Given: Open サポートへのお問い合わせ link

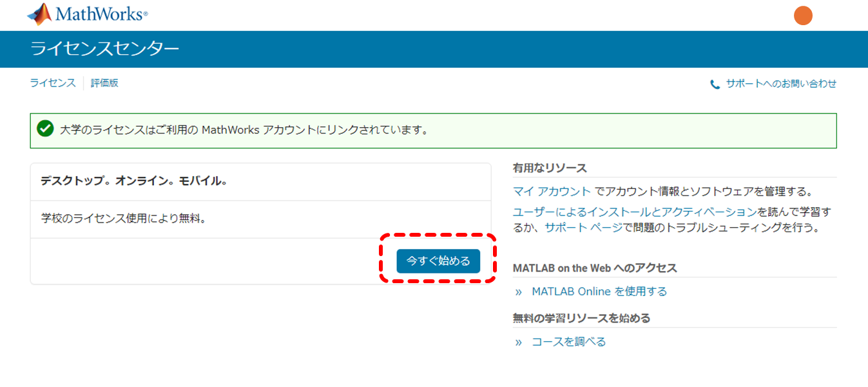Looking at the screenshot, I should click(781, 84).
